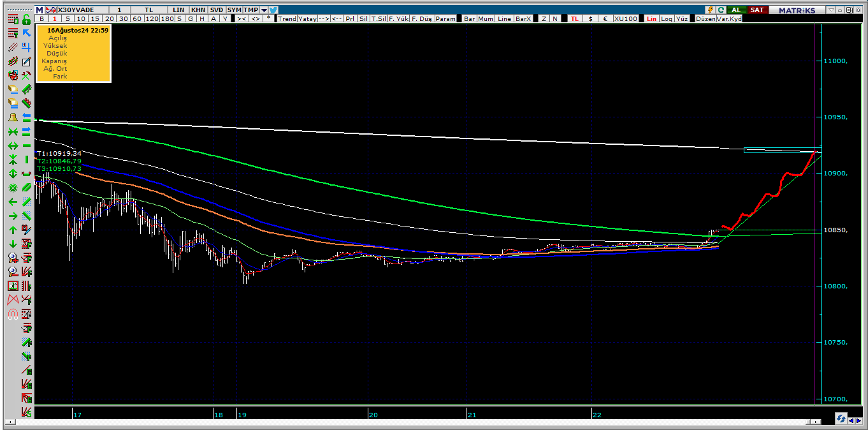The width and height of the screenshot is (868, 430).
Task: Click the red SAT sell button
Action: coord(757,10)
